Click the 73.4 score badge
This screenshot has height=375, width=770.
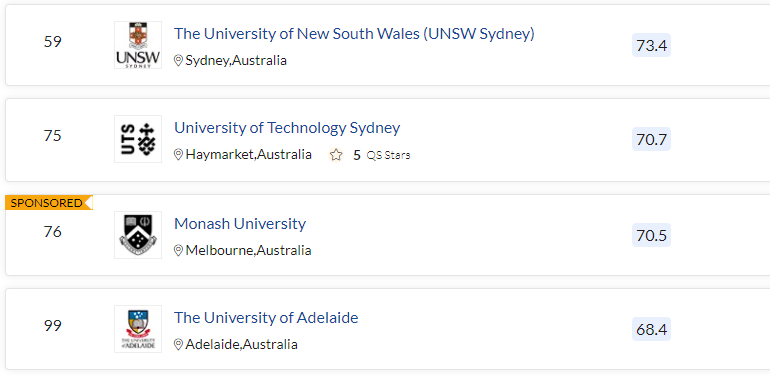651,46
